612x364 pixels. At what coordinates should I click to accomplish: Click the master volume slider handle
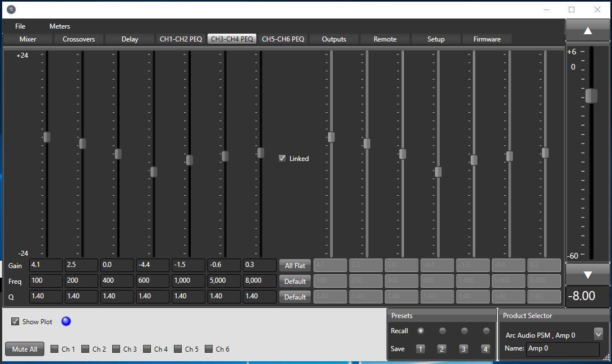point(591,96)
